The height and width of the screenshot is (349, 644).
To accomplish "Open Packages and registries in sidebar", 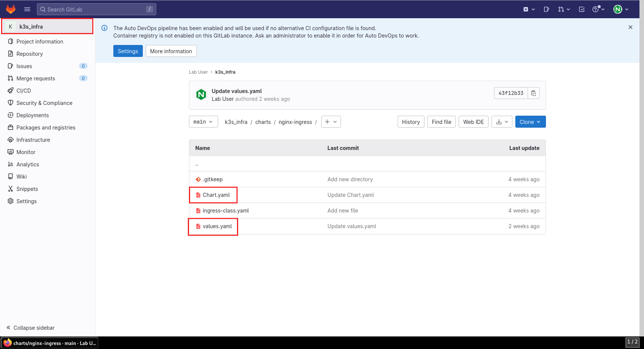I will pyautogui.click(x=46, y=127).
